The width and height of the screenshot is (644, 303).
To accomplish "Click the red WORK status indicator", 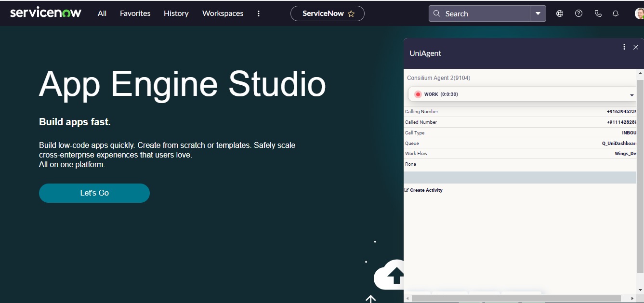I will pyautogui.click(x=418, y=94).
